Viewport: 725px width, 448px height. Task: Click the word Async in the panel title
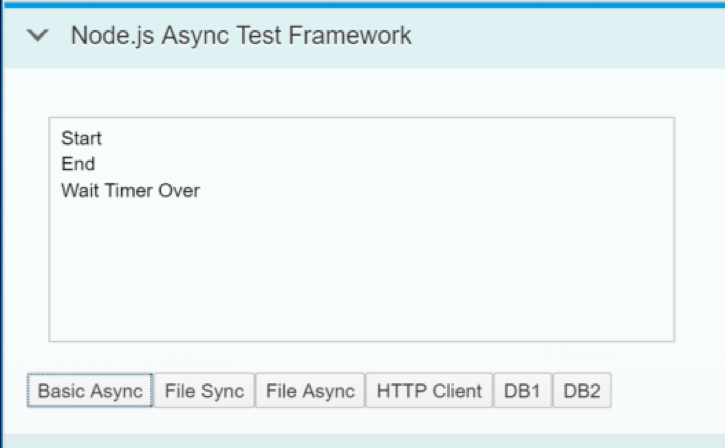(195, 36)
